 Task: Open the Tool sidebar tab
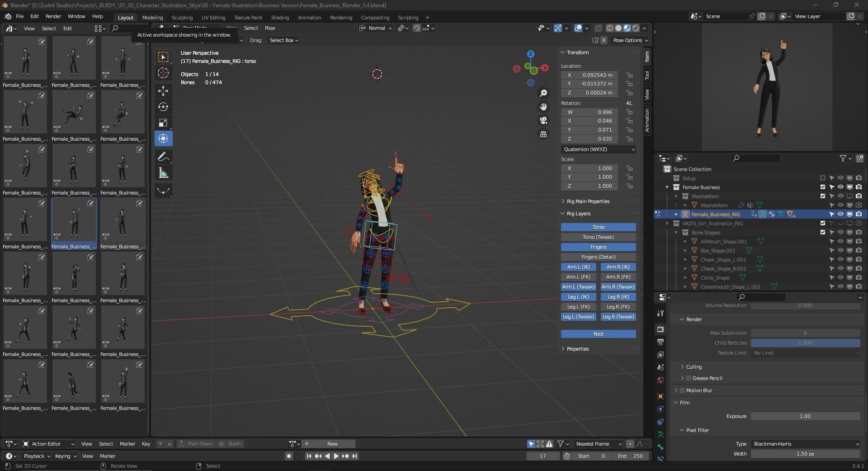[647, 75]
